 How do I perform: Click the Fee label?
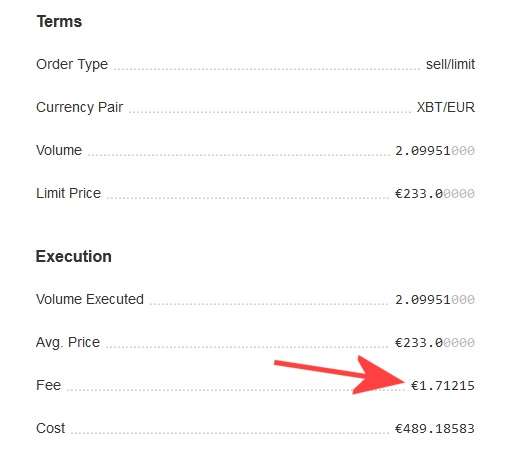[x=48, y=385]
